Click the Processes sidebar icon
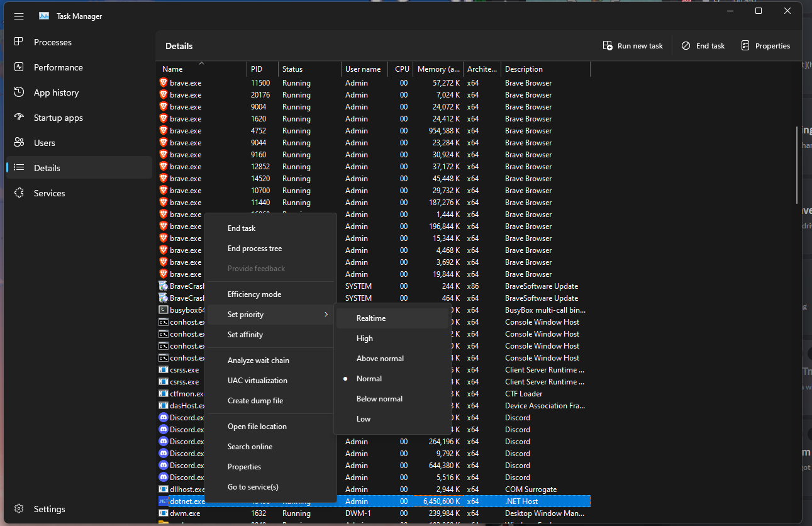 (19, 42)
